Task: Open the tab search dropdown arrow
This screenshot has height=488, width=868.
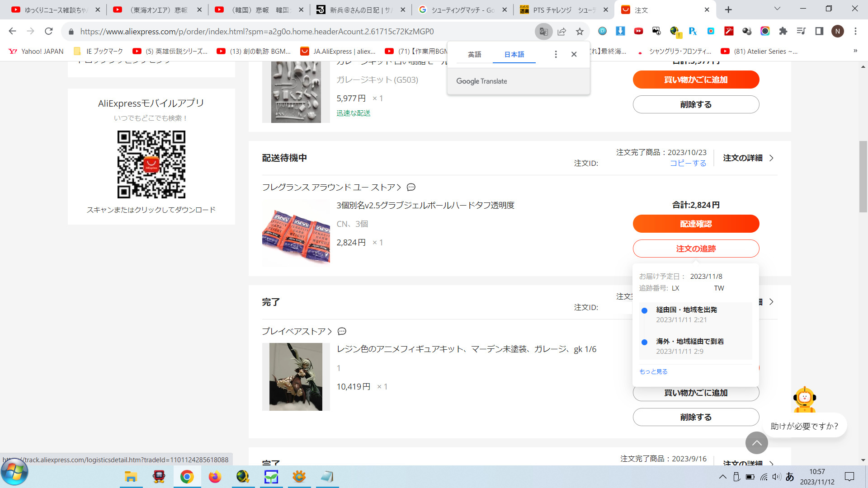Action: (777, 9)
